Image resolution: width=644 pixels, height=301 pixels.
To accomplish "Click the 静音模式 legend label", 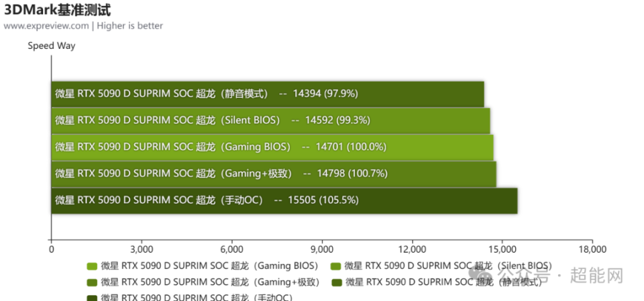I will [x=443, y=282].
